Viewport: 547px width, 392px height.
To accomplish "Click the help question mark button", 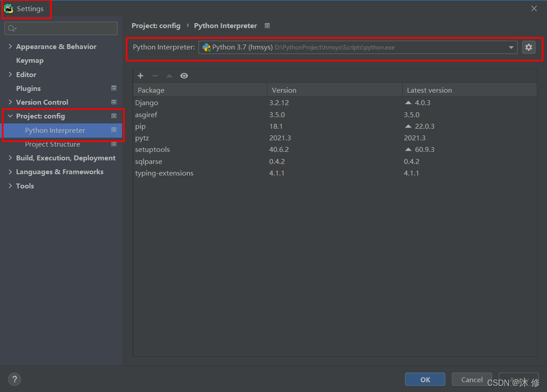I will point(15,380).
